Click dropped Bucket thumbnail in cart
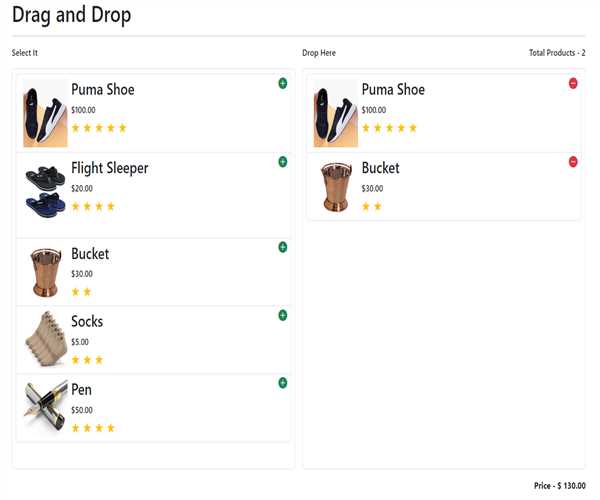600x500 pixels. 335,186
